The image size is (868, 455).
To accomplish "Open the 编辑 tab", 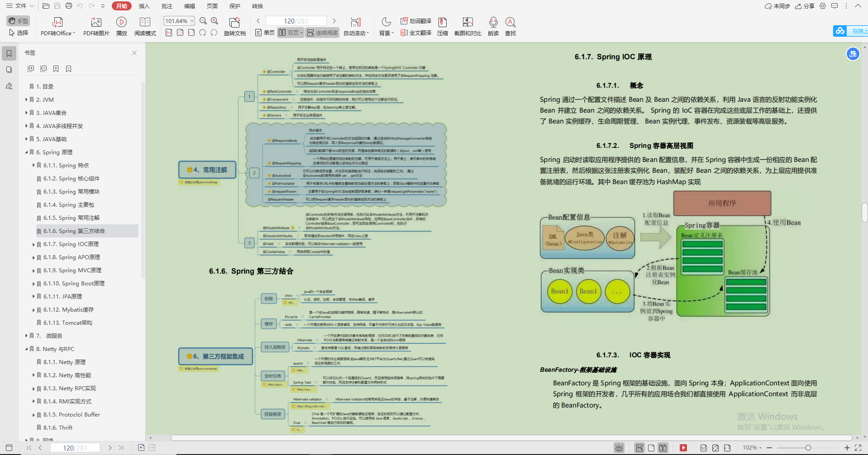I will coord(190,6).
